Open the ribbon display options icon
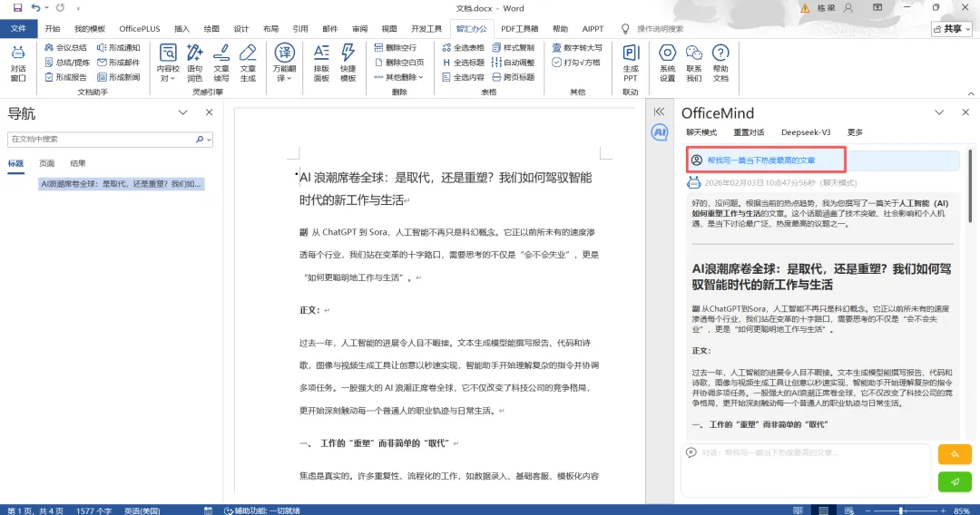The height and width of the screenshot is (515, 980). 877,8
